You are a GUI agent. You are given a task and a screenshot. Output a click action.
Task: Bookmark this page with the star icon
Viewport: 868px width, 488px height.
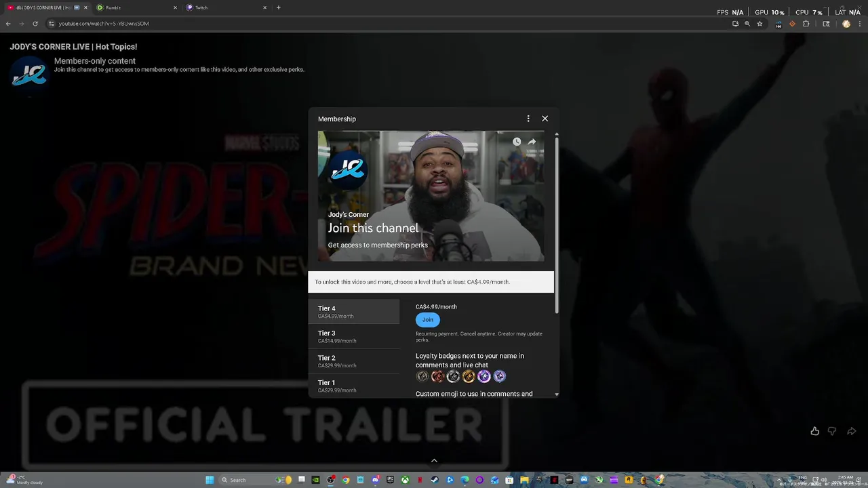759,24
